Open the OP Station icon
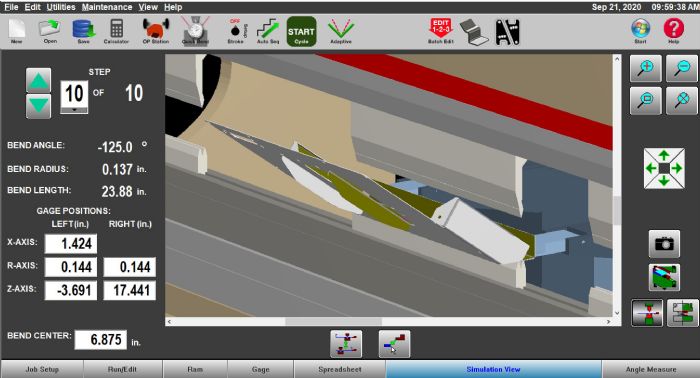 pyautogui.click(x=155, y=31)
